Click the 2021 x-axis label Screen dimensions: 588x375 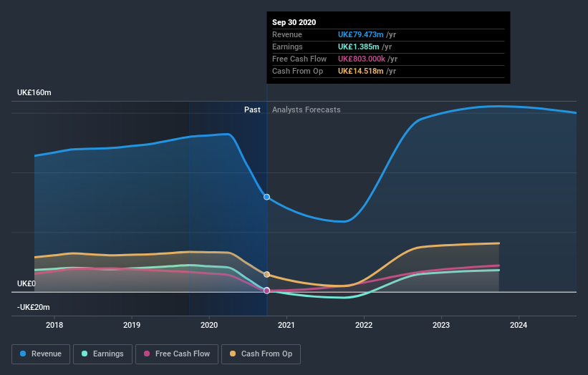(286, 325)
